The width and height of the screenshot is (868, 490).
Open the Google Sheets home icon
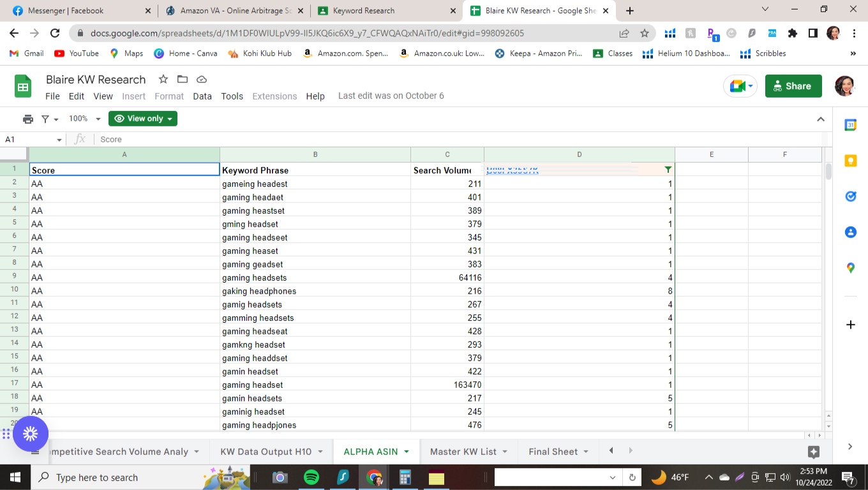[23, 87]
